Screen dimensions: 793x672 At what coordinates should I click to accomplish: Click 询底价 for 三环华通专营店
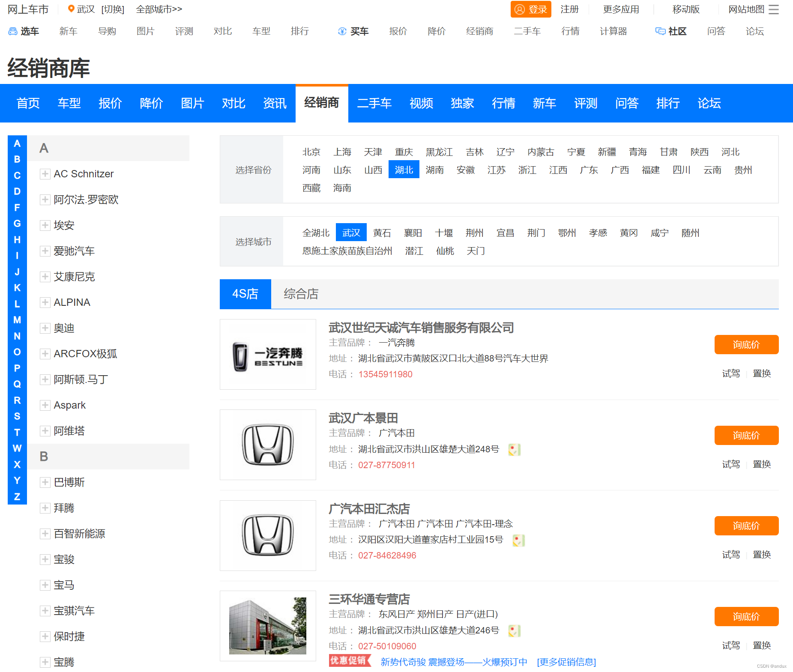coord(746,617)
